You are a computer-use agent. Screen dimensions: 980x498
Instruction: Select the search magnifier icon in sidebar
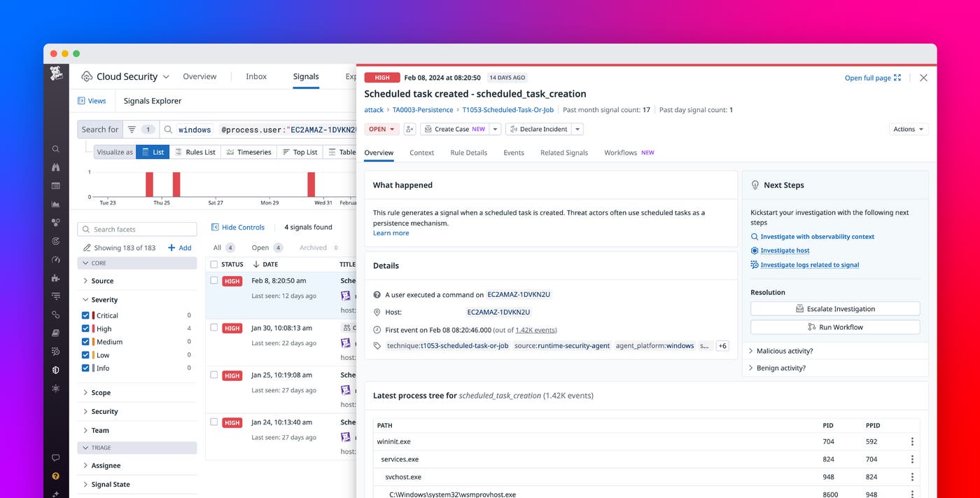pyautogui.click(x=56, y=148)
